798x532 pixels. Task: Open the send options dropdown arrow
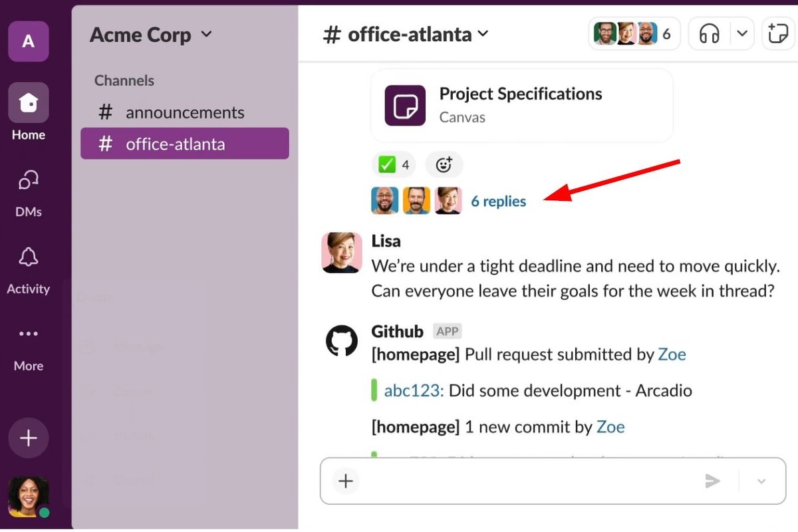point(762,481)
